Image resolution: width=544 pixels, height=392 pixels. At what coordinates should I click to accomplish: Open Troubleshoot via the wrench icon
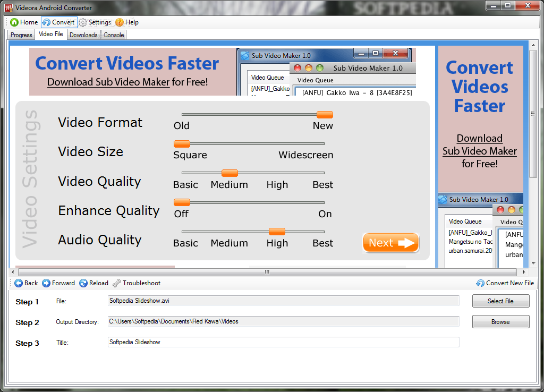tap(117, 283)
